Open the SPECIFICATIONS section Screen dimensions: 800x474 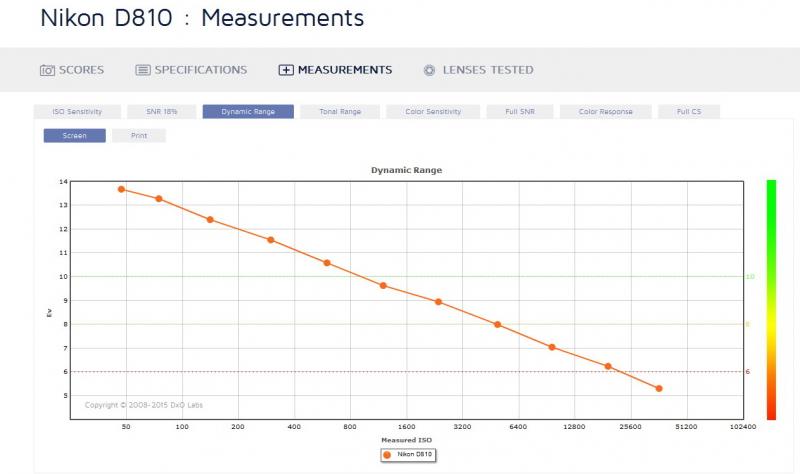click(201, 70)
